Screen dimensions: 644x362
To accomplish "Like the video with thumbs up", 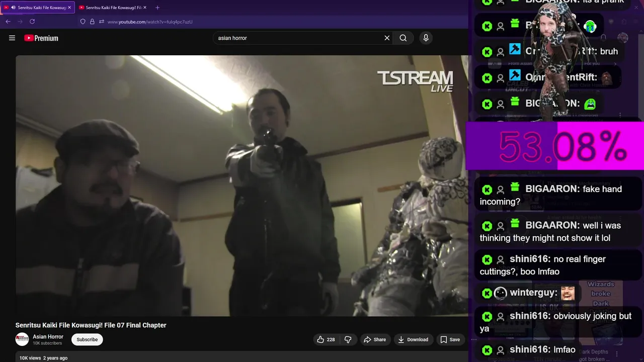I will coord(326,339).
